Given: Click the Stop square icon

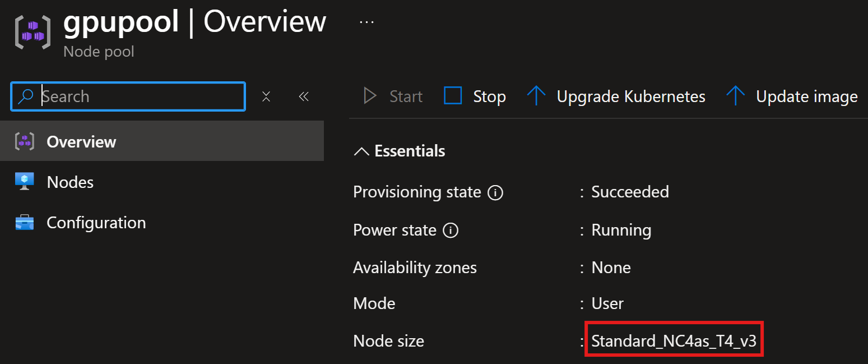Looking at the screenshot, I should (x=452, y=95).
